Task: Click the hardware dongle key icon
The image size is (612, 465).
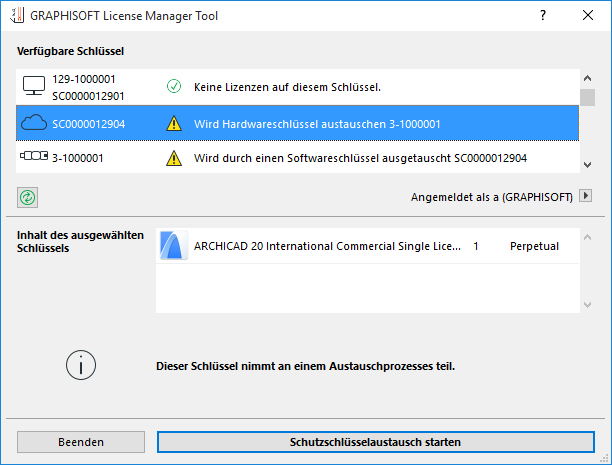Action: 34,158
